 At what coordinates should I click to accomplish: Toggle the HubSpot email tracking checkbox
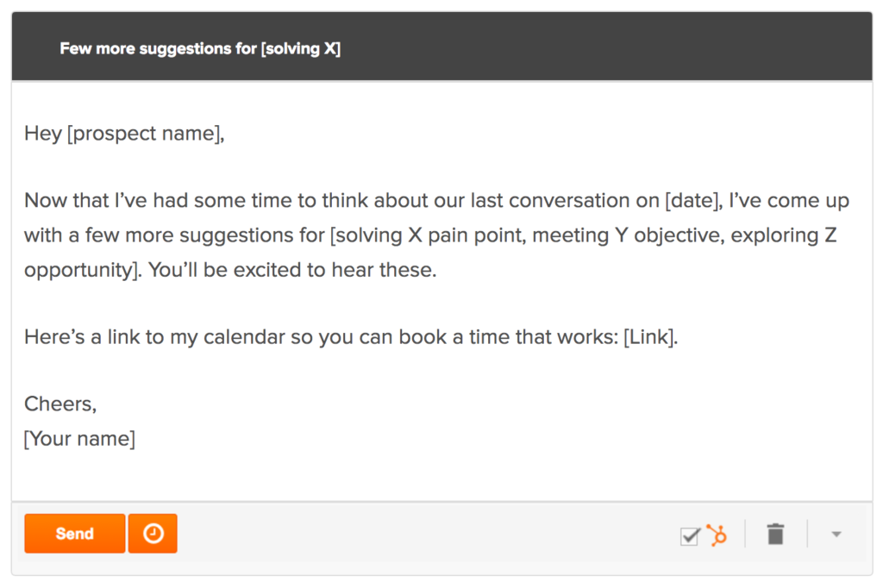pyautogui.click(x=689, y=535)
